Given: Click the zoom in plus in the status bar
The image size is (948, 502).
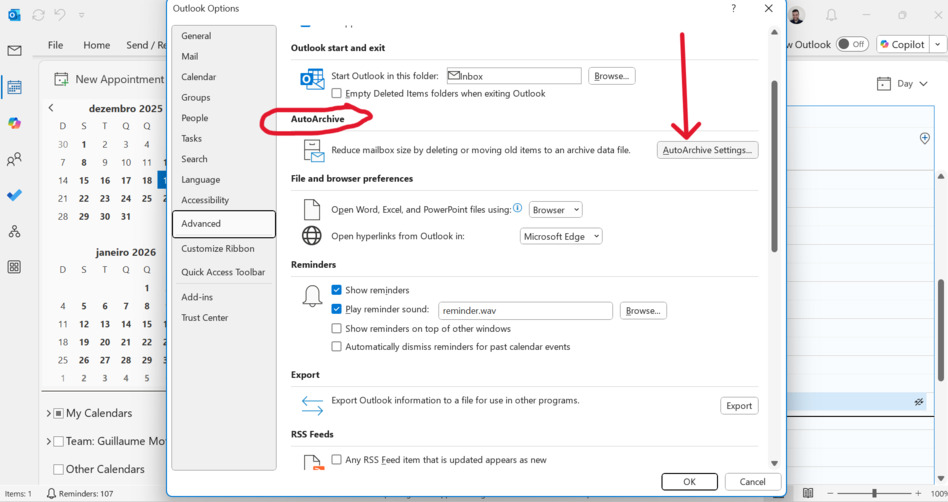Looking at the screenshot, I should [918, 494].
